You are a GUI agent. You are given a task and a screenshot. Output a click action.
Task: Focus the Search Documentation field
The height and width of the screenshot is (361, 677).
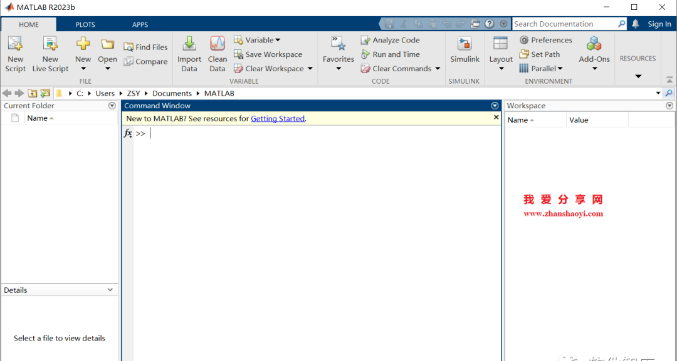click(x=565, y=24)
